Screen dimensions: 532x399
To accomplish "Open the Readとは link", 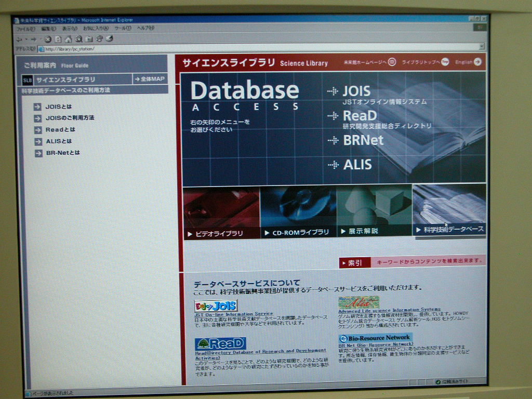I will point(60,129).
